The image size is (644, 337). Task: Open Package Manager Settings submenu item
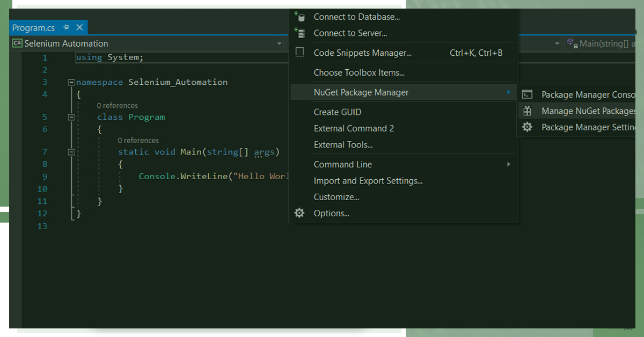[x=577, y=127]
